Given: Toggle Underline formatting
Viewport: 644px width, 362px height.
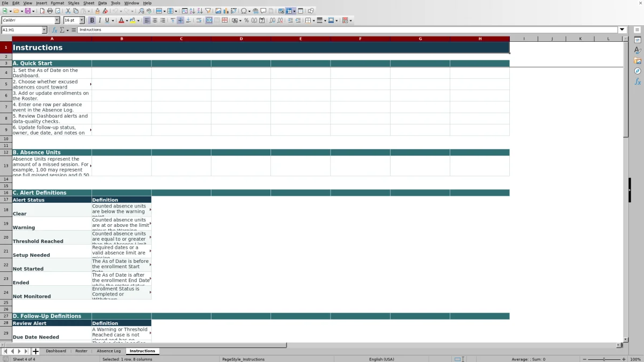Looking at the screenshot, I should coord(107,20).
